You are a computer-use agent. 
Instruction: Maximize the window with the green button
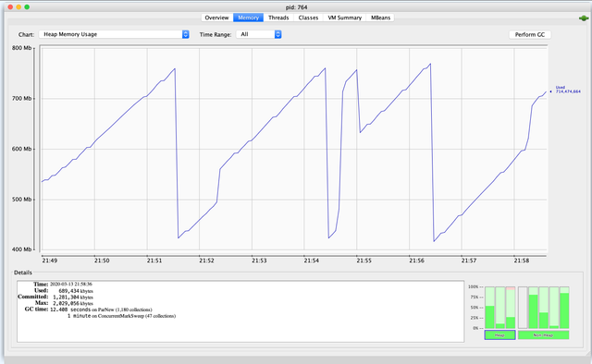point(27,6)
